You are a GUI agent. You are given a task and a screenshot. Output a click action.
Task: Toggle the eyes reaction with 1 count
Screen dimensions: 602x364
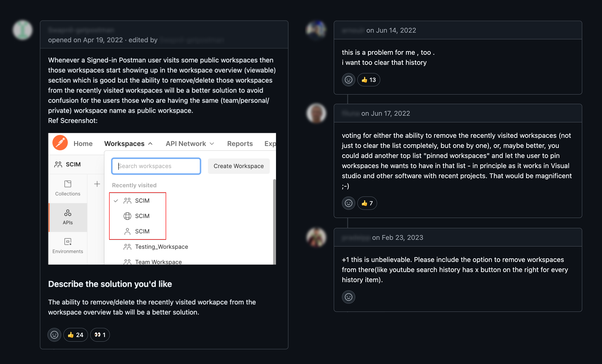(x=100, y=335)
